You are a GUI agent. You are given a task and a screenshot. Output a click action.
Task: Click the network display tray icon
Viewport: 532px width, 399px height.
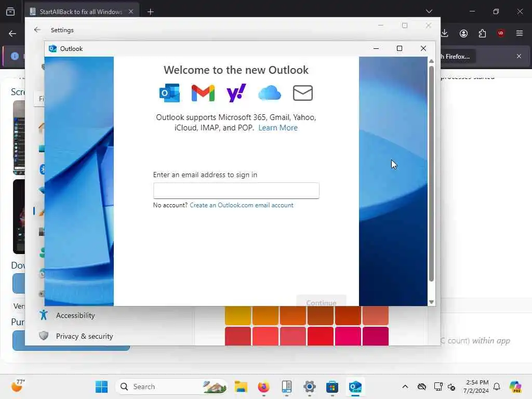(x=438, y=387)
